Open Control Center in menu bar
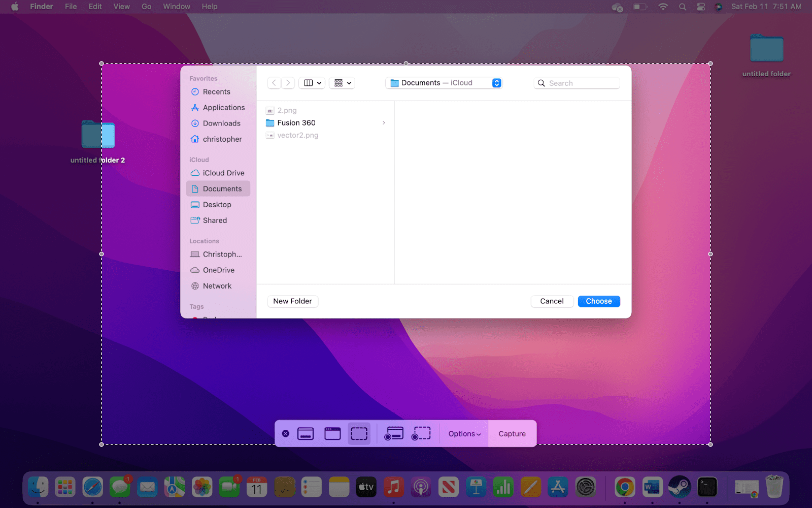The image size is (812, 508). click(701, 7)
